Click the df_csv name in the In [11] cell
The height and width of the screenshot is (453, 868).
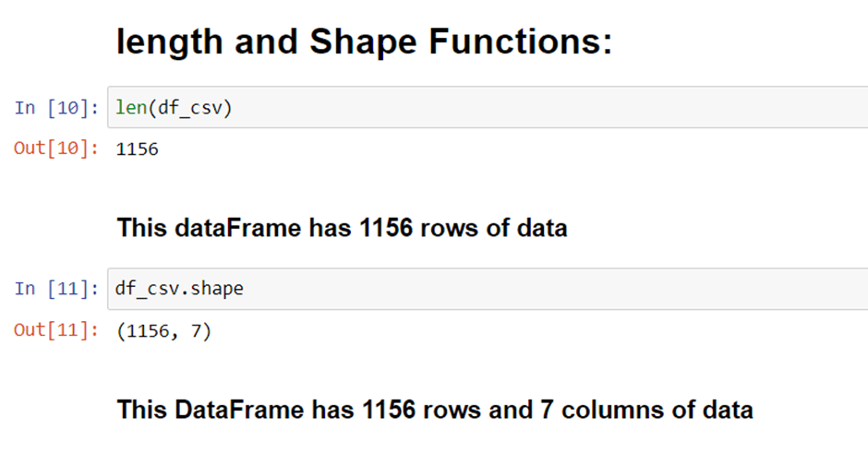click(147, 289)
